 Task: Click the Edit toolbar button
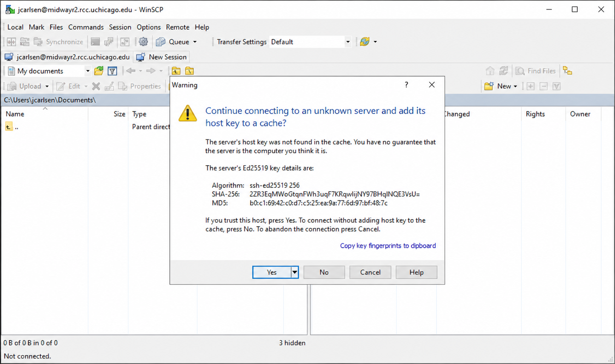[68, 86]
